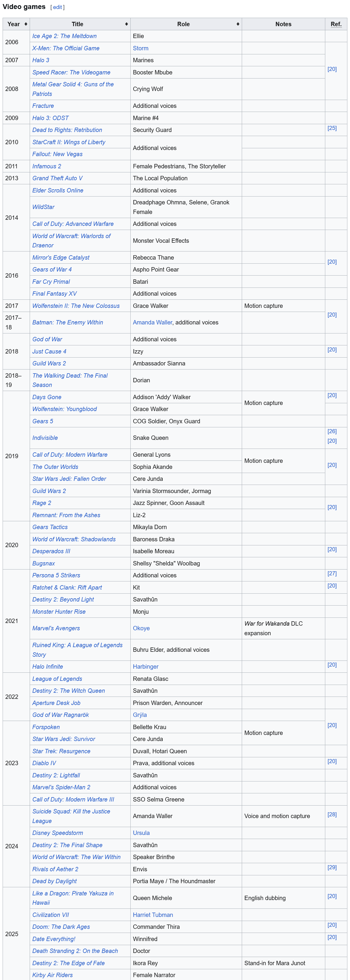Open Ice Age 2: The Meltdown link

pos(64,36)
